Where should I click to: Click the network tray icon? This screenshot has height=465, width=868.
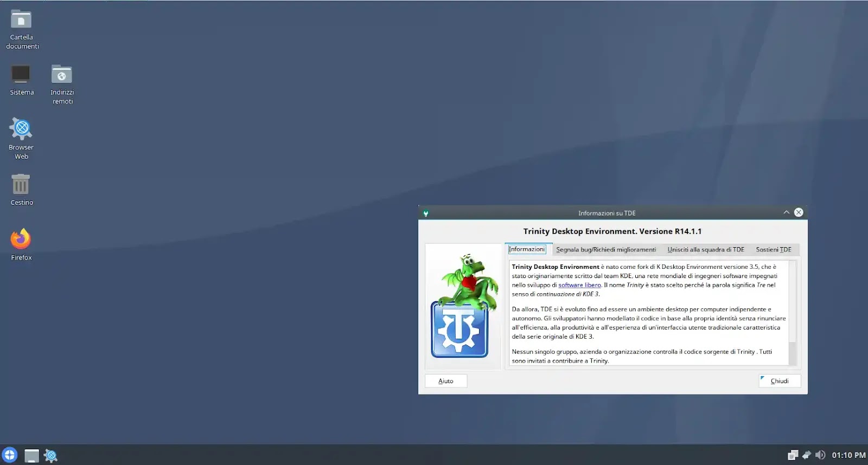coord(807,455)
